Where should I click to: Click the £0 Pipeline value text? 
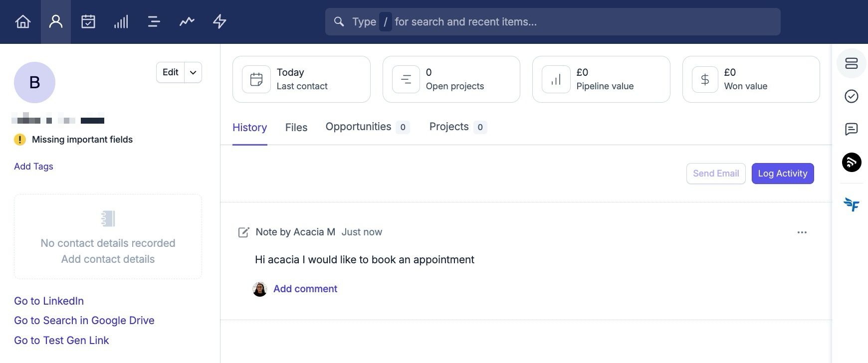[605, 79]
